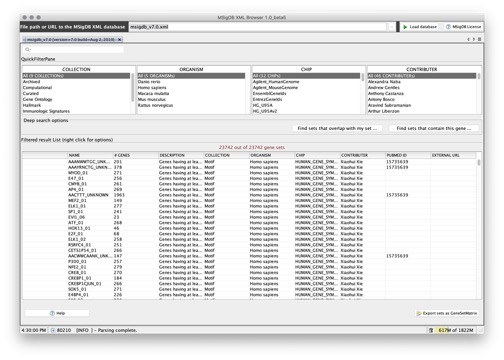Go to next tab with right arrow
This screenshot has height=360, width=504.
(474, 39)
